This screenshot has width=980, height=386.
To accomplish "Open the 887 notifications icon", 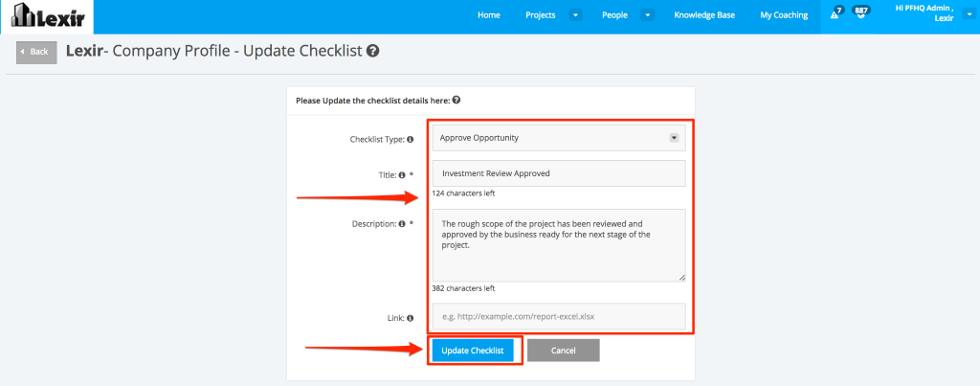I will pos(861,12).
